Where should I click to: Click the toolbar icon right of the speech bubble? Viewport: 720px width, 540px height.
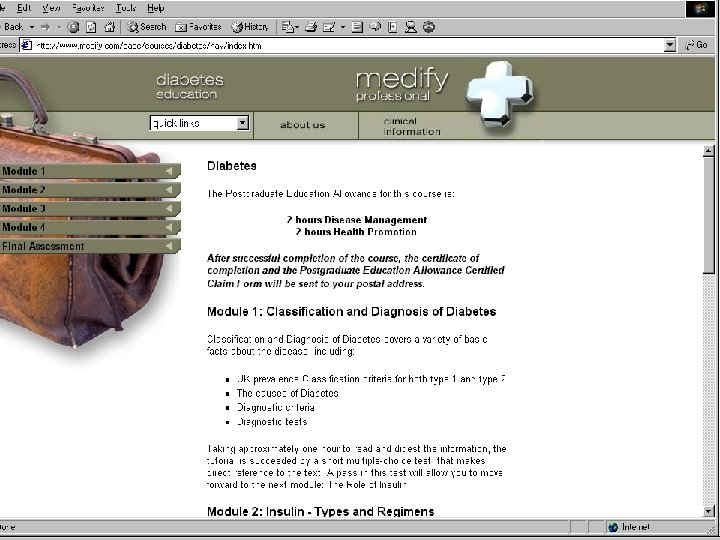[393, 27]
